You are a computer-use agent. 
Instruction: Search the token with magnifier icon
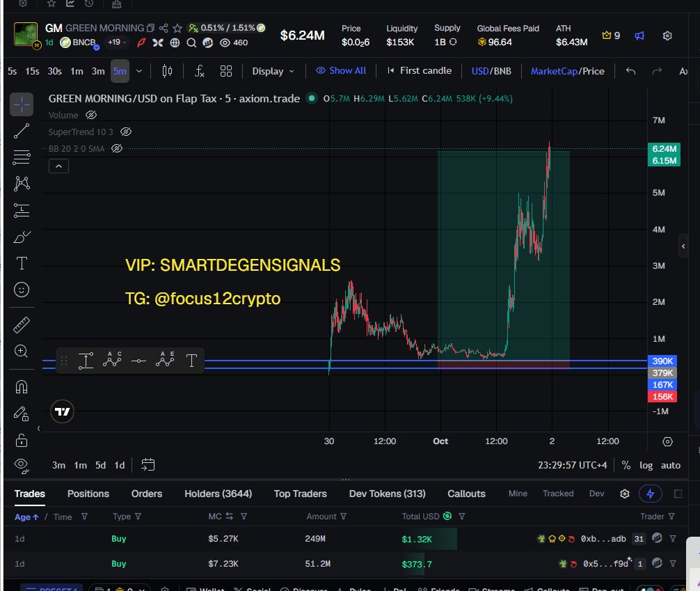[191, 42]
